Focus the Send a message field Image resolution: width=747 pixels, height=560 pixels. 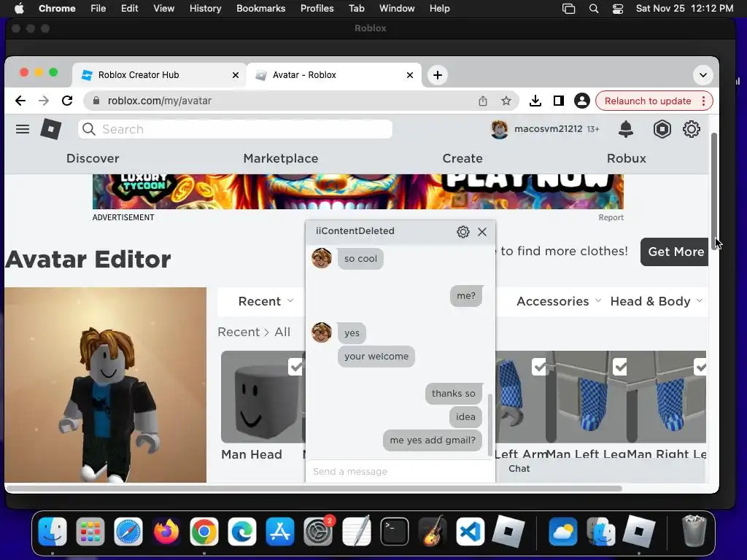click(400, 472)
